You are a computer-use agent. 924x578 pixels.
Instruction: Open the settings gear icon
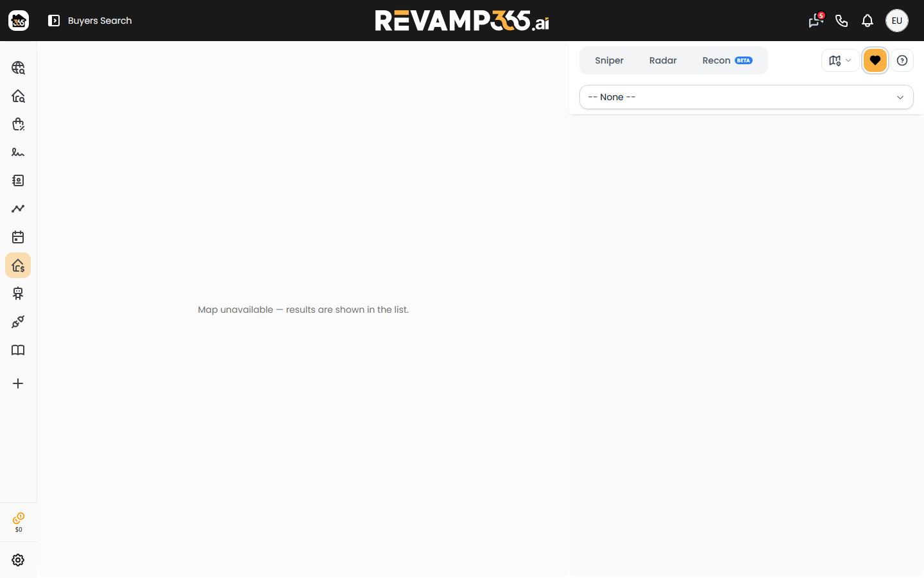(18, 560)
